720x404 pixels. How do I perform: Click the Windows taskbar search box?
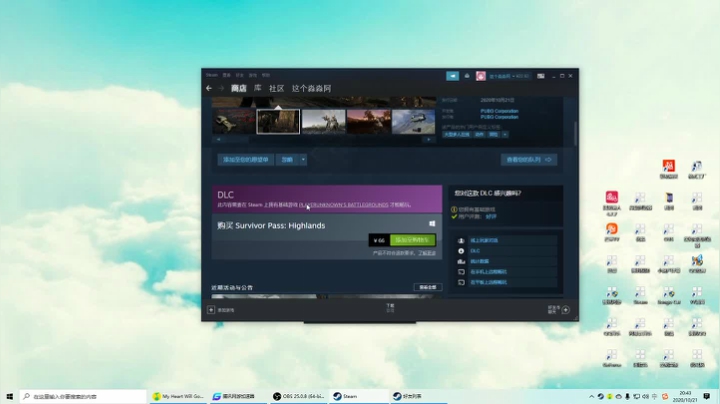click(83, 396)
